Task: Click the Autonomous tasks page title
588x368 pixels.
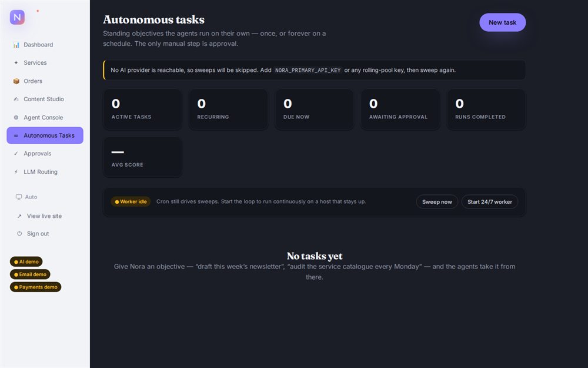Action: coord(153,19)
